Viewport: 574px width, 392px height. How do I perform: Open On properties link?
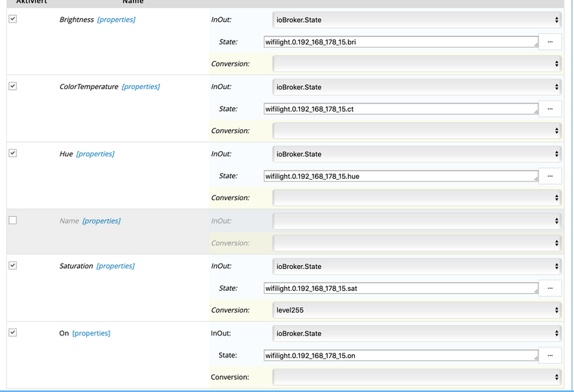91,333
